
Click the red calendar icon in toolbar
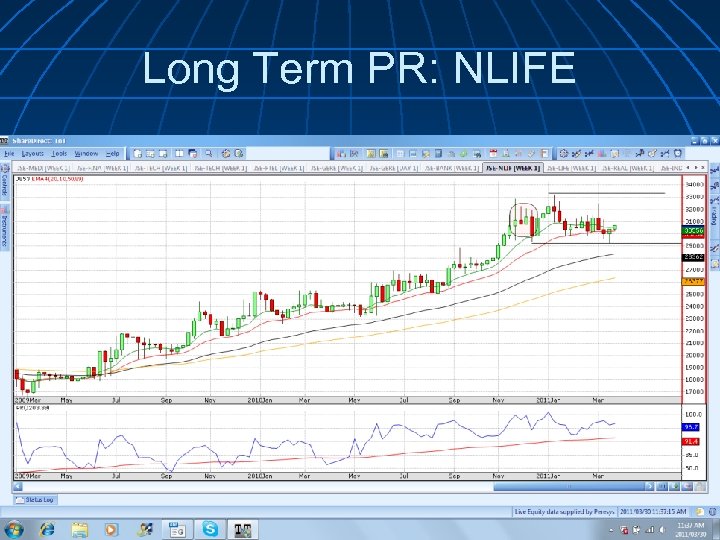493,154
